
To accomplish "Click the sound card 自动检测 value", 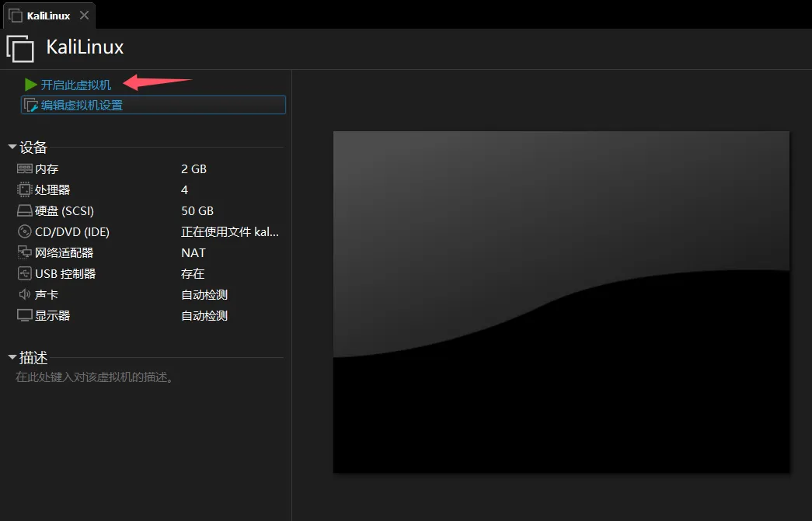I will (x=204, y=295).
